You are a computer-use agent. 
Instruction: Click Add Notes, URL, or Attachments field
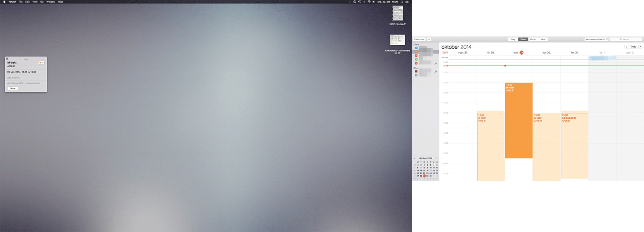23,83
